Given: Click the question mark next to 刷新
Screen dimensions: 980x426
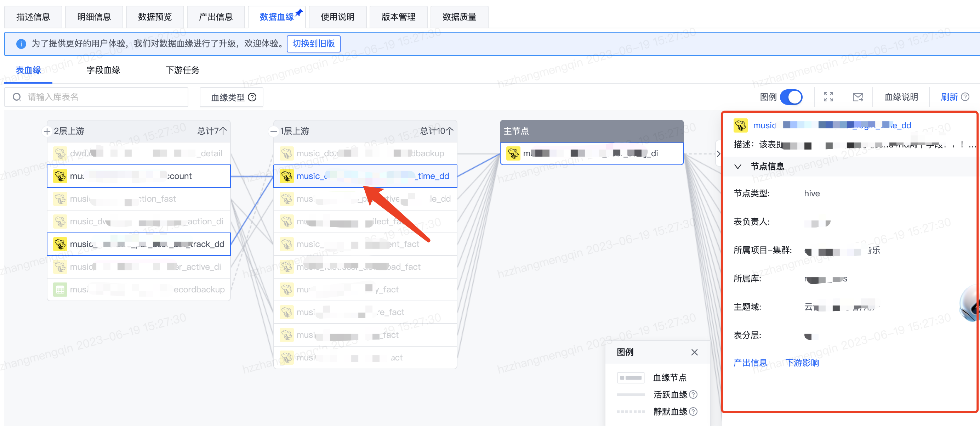Looking at the screenshot, I should tap(966, 97).
